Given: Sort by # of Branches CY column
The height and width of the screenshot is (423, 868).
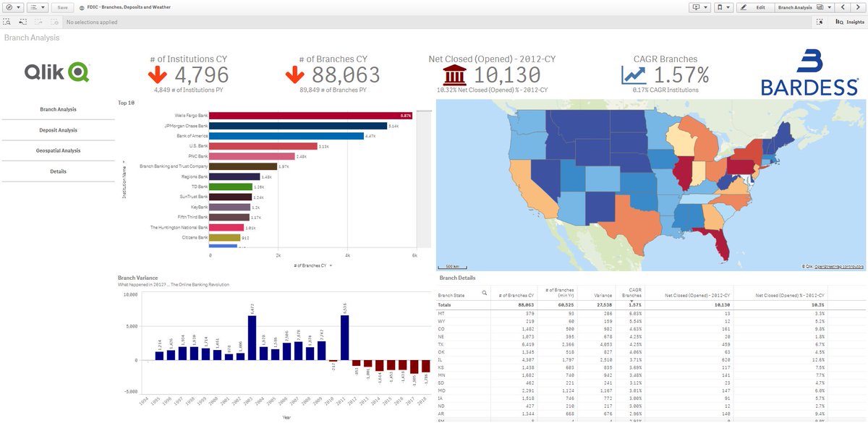Looking at the screenshot, I should pyautogui.click(x=517, y=295).
